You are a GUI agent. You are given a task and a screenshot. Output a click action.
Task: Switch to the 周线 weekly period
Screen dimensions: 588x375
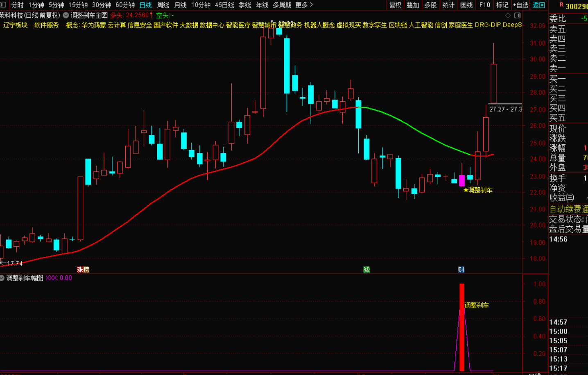click(x=163, y=5)
